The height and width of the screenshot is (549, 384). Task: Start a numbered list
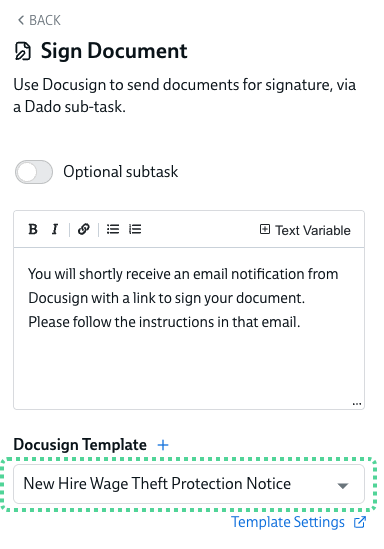[135, 229]
